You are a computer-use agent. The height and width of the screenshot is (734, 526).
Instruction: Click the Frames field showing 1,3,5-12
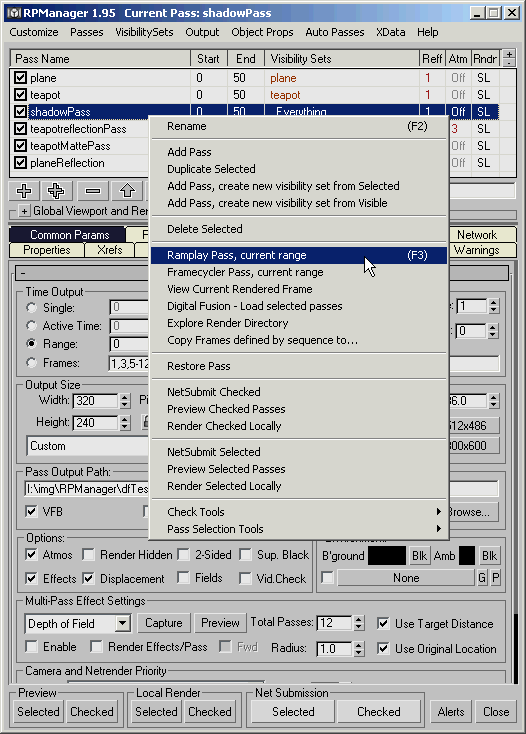click(x=129, y=363)
